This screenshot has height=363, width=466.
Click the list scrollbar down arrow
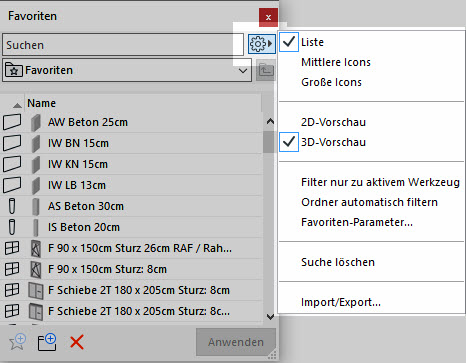pos(270,316)
